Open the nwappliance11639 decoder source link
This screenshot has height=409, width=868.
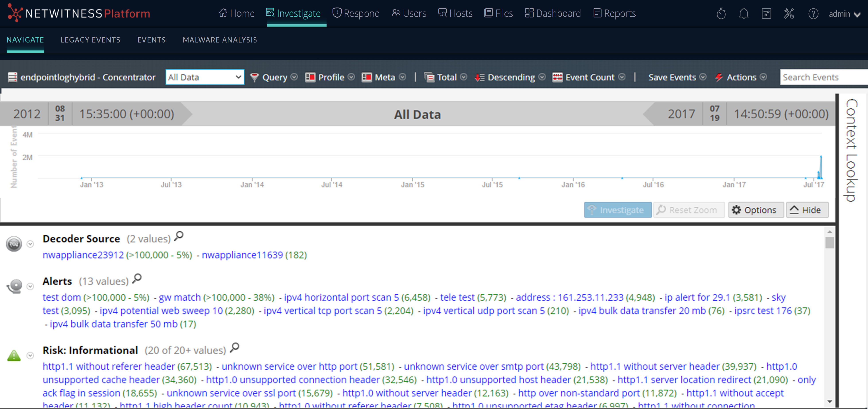point(242,255)
